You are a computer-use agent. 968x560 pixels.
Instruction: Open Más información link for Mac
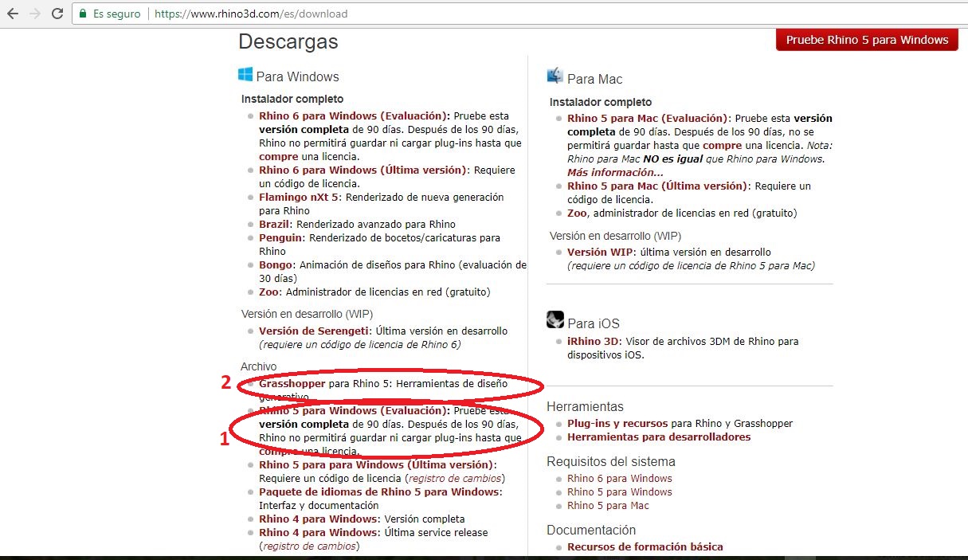pos(615,172)
